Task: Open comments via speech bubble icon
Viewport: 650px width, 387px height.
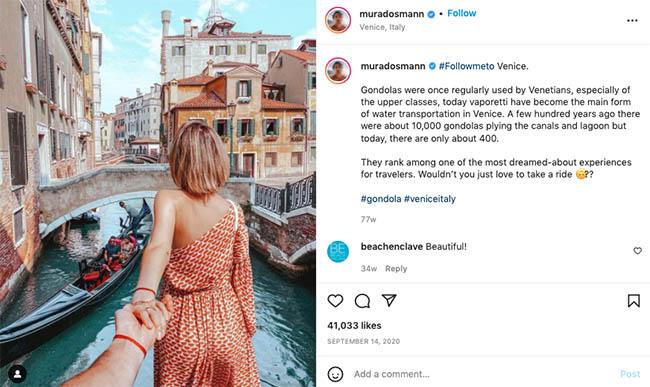Action: click(362, 300)
